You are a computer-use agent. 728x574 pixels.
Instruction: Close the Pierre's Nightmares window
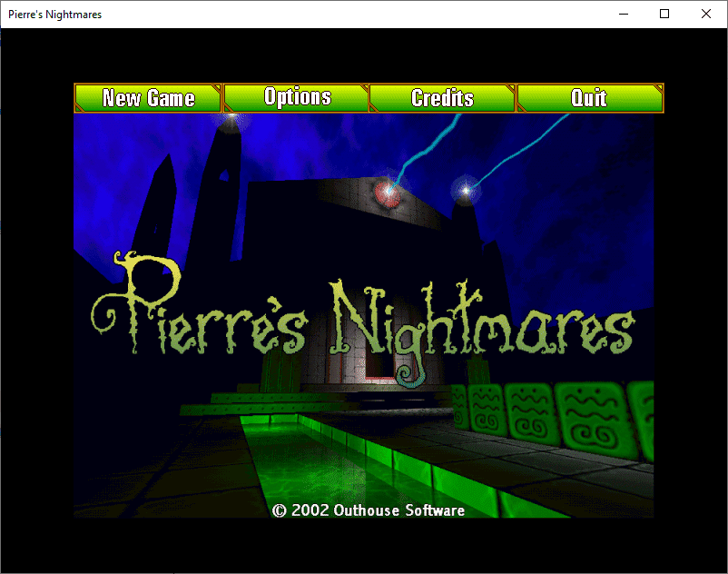706,14
